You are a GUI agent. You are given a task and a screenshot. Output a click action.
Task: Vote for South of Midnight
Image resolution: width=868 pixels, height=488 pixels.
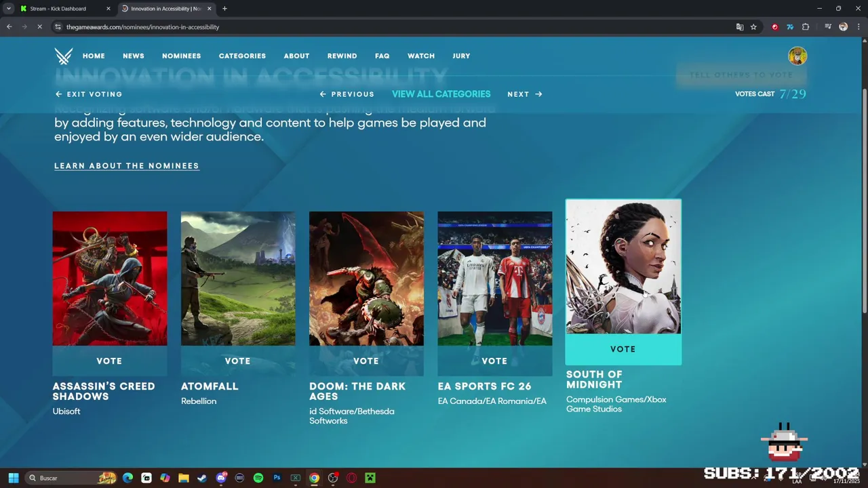coord(623,349)
